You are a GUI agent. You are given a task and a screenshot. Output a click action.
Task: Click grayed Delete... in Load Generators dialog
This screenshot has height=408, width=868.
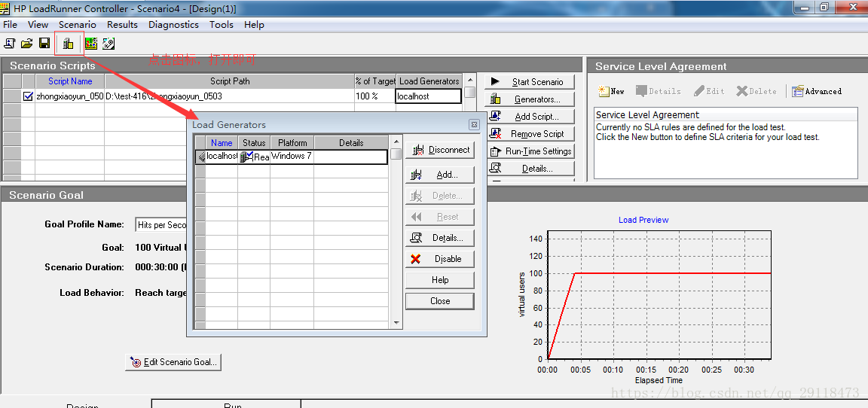(x=440, y=196)
